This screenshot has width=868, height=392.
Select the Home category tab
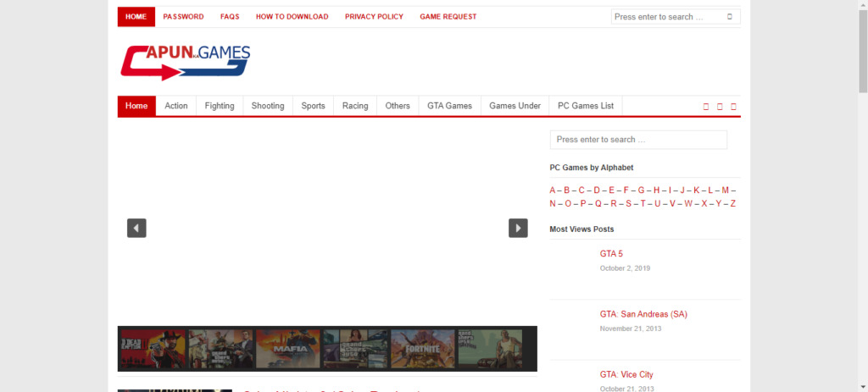136,106
